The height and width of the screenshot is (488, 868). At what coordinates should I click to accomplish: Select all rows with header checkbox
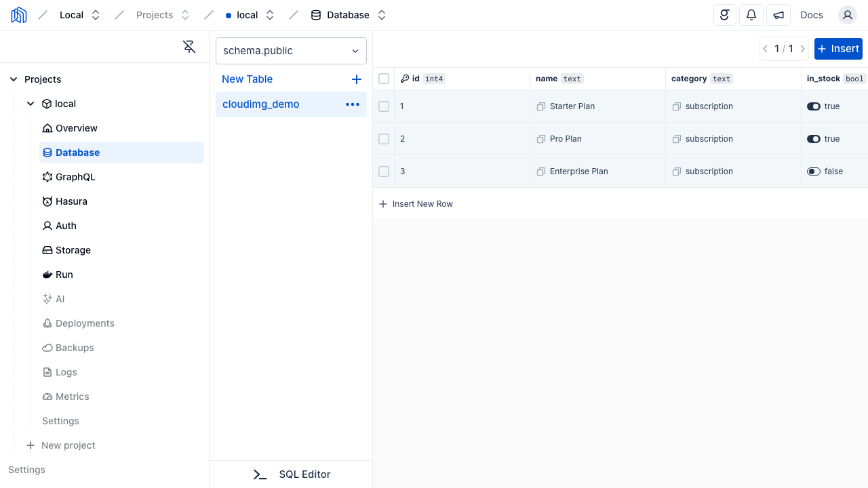click(384, 79)
